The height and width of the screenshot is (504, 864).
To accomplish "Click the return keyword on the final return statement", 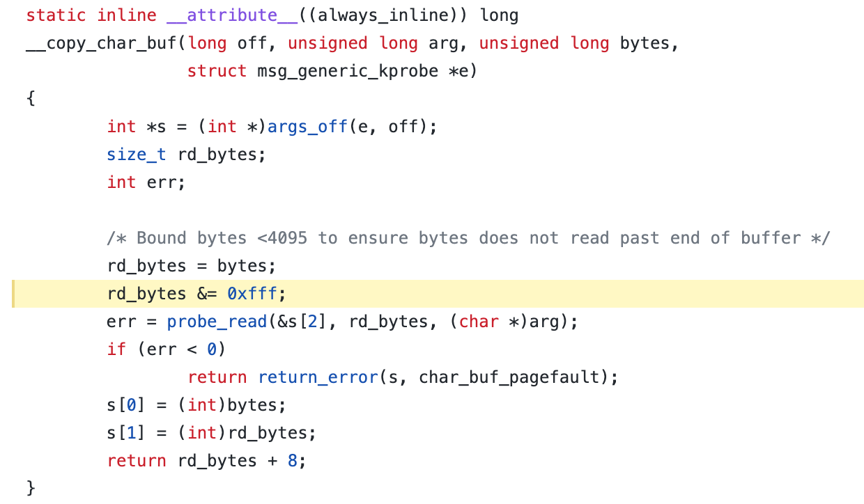I will [x=137, y=460].
